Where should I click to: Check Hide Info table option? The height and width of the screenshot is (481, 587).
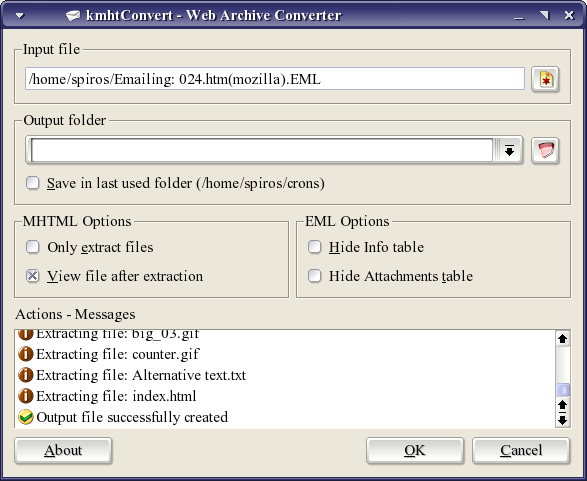pos(314,247)
